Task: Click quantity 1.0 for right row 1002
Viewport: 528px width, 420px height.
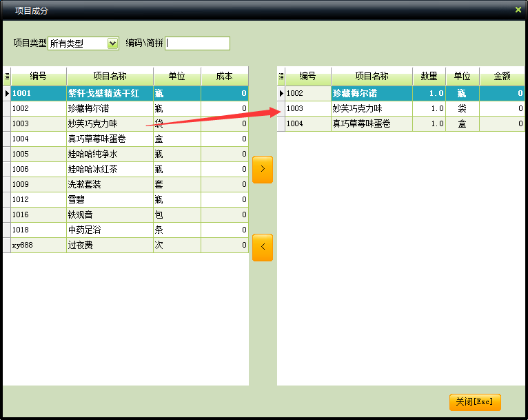Action: click(x=429, y=93)
